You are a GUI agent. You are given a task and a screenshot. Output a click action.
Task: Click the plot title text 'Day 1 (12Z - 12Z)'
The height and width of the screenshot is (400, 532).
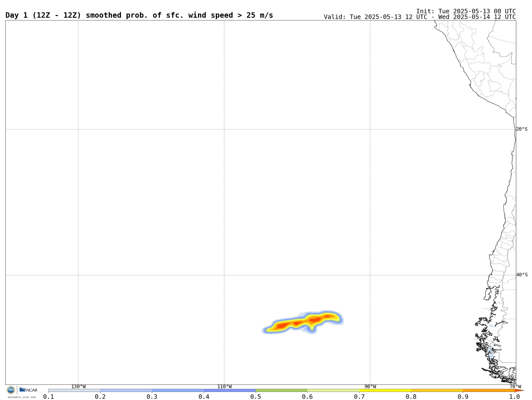coord(43,15)
